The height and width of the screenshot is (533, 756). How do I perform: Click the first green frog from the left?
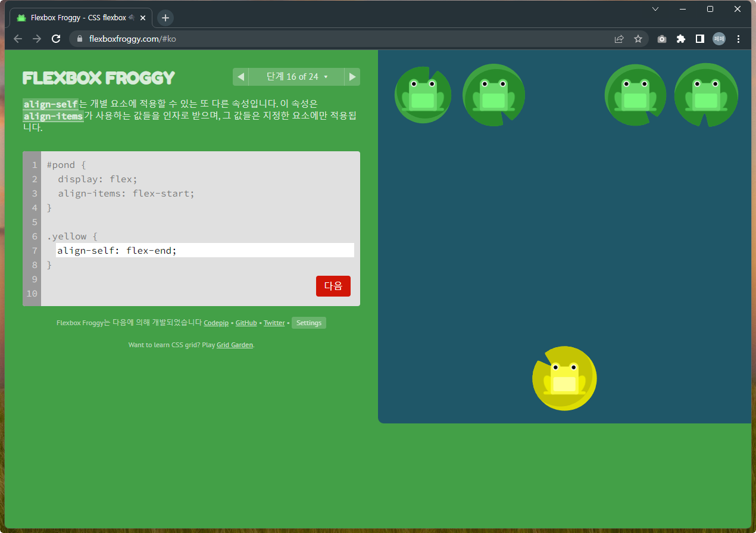point(423,95)
